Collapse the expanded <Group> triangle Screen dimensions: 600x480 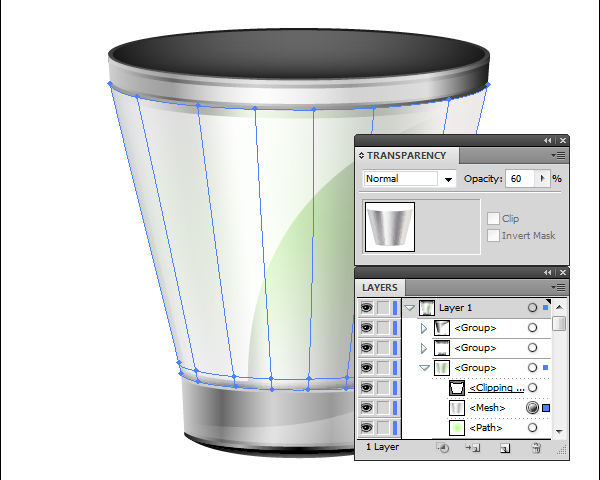click(x=424, y=368)
